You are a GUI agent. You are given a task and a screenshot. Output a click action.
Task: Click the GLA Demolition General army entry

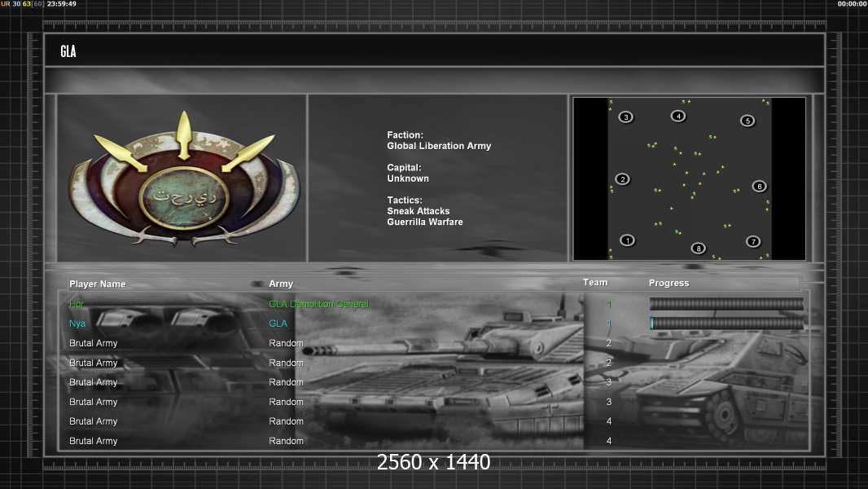coord(319,304)
